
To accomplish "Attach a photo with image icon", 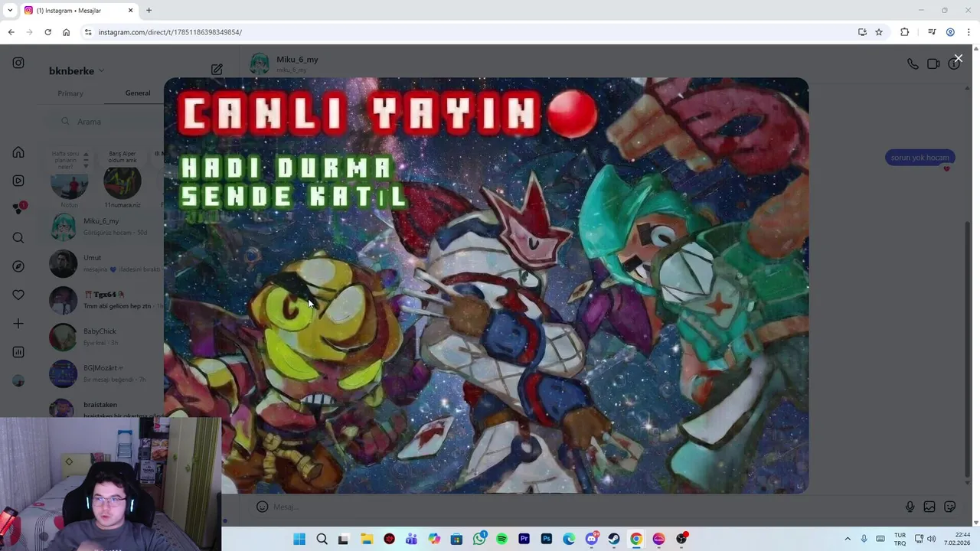I will [929, 507].
